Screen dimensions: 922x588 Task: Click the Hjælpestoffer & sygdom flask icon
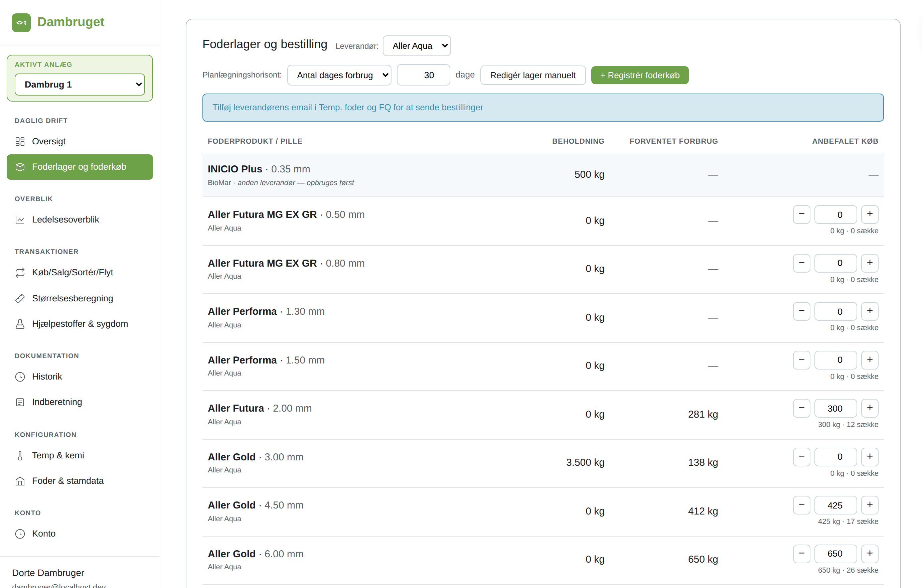[20, 324]
